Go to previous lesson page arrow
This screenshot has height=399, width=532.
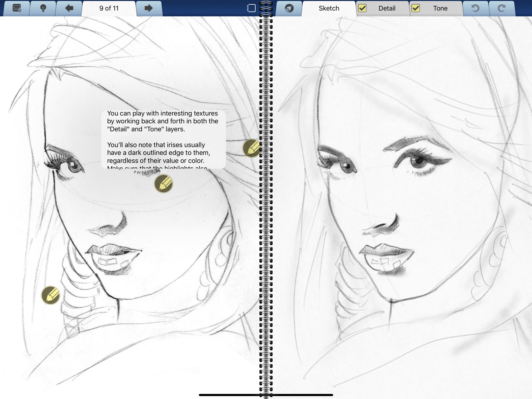point(69,8)
